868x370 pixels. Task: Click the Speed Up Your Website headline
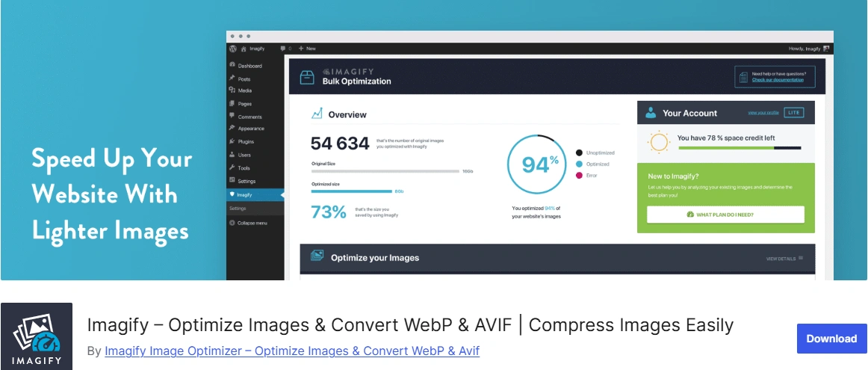coord(112,194)
